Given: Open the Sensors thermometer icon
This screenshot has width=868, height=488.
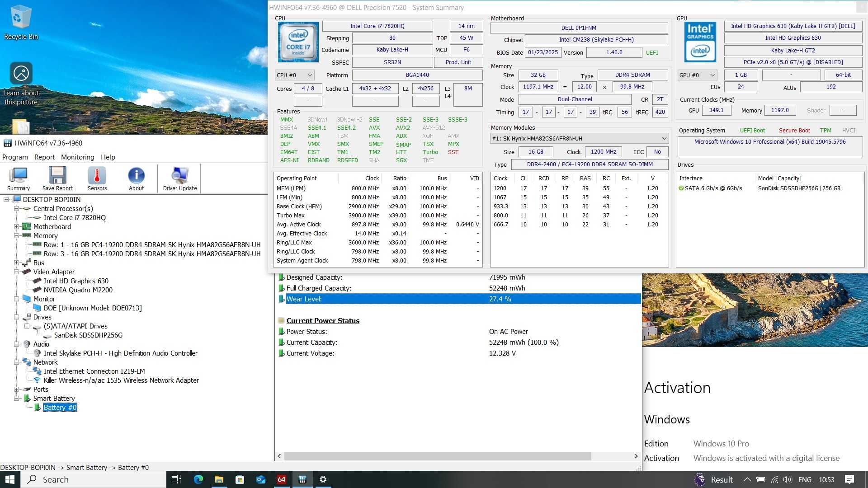Looking at the screenshot, I should pyautogui.click(x=97, y=179).
